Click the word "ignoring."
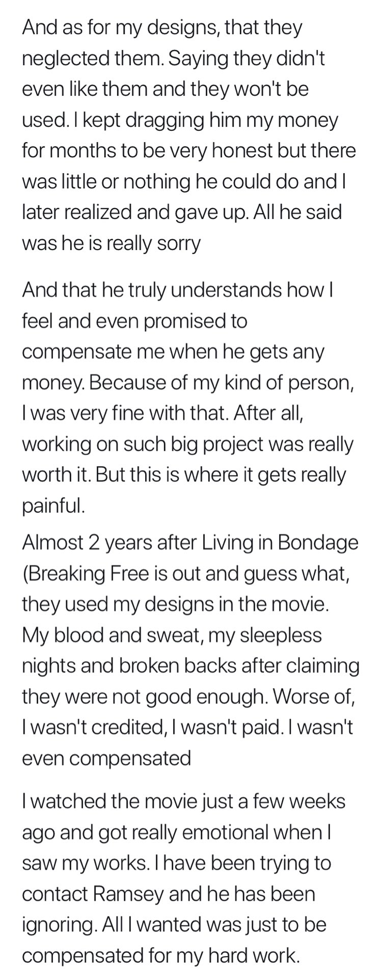 [x=60, y=925]
